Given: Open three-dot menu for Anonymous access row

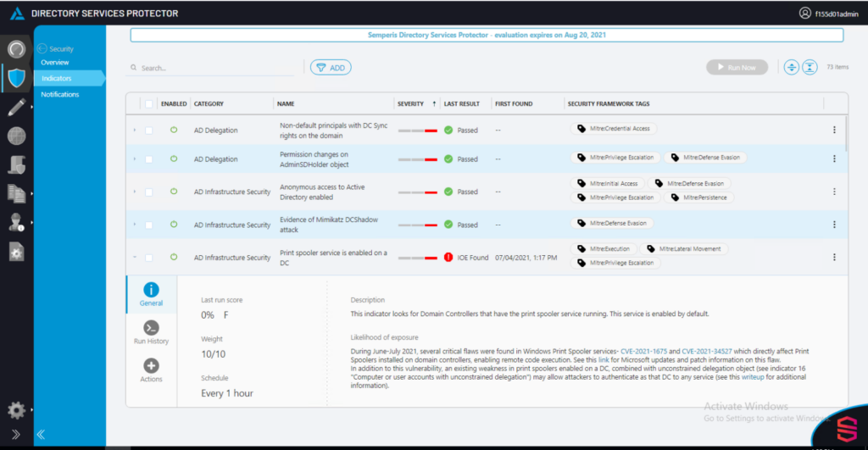Looking at the screenshot, I should [834, 192].
